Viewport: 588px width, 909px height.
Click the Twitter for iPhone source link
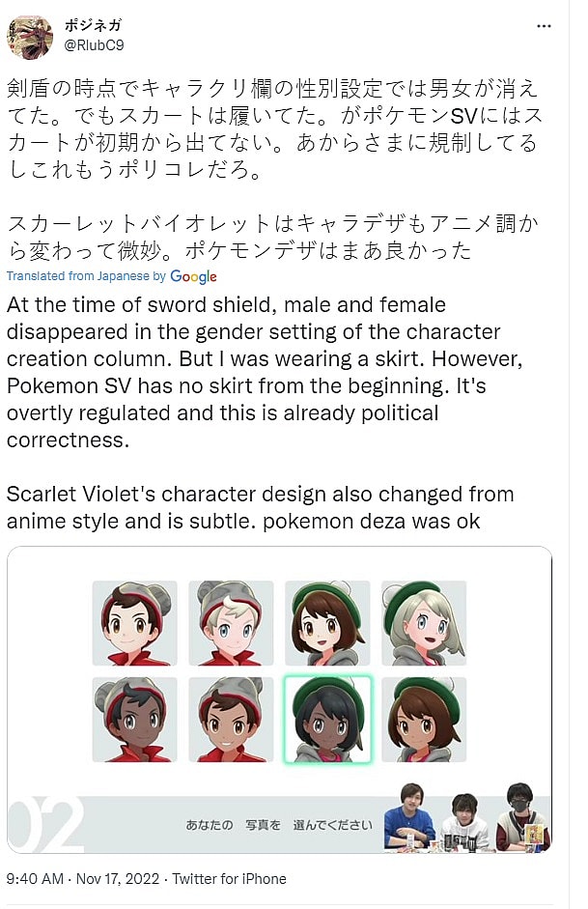[230, 879]
